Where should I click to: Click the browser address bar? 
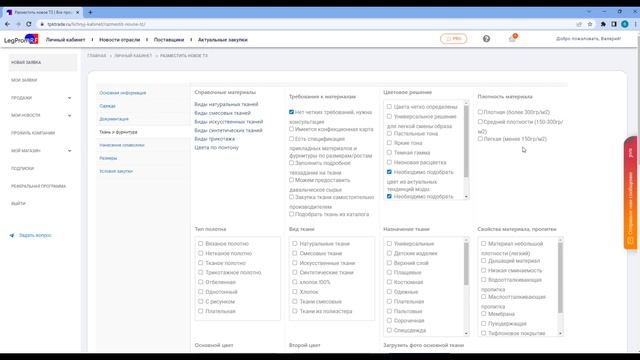pyautogui.click(x=306, y=24)
